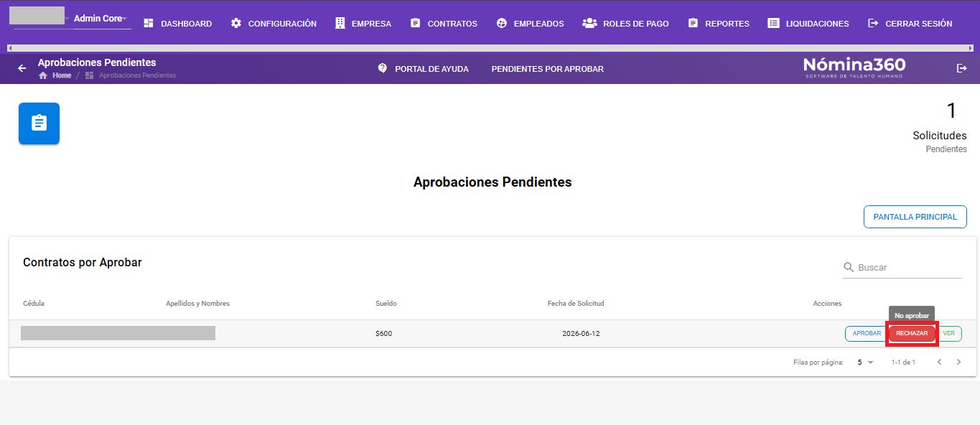Sort by the Cédula column header
The height and width of the screenshot is (425, 980).
coord(34,304)
